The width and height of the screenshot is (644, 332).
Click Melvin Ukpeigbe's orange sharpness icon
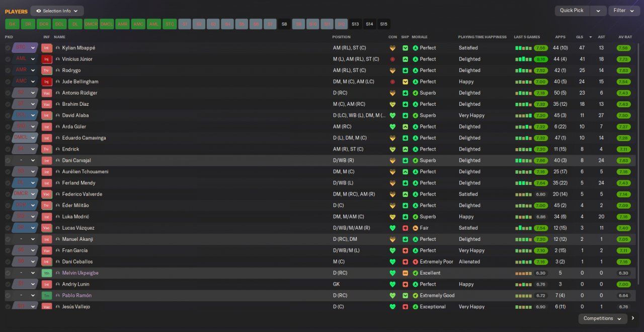click(x=406, y=273)
